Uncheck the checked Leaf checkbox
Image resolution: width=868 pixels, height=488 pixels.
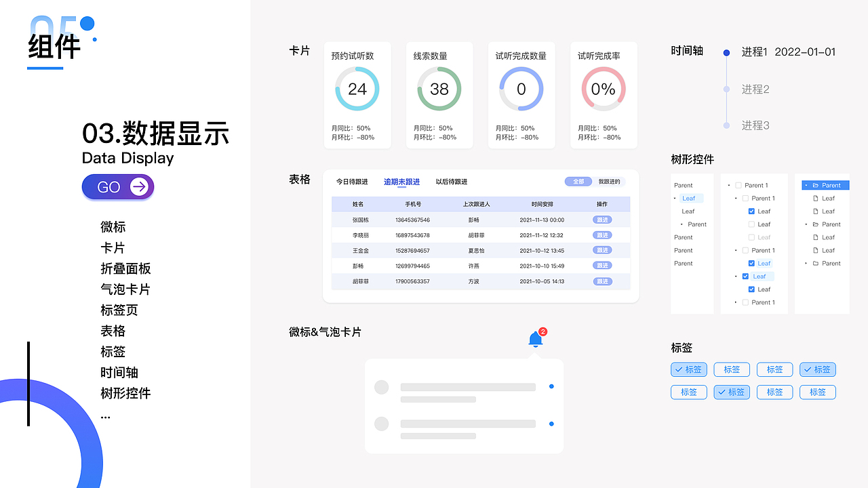pyautogui.click(x=752, y=211)
